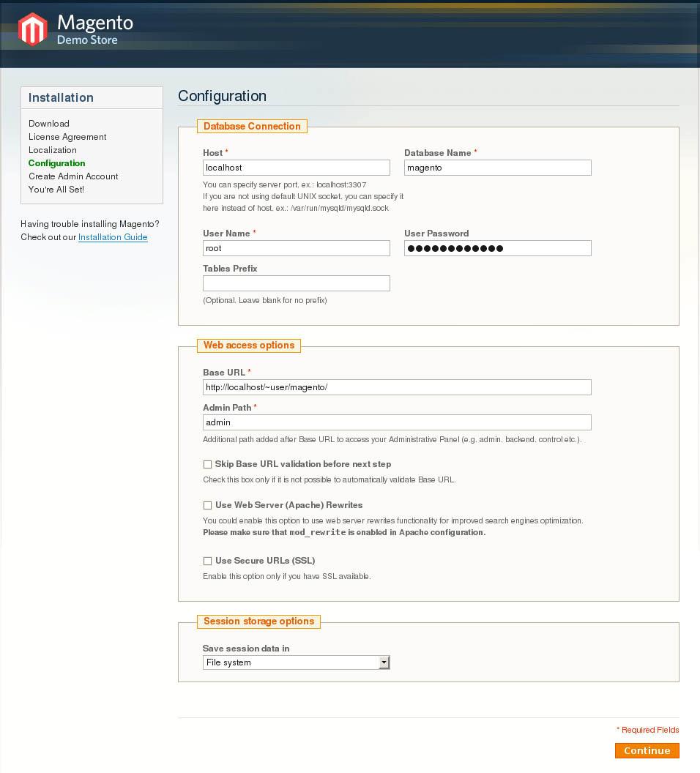Click the Base URL text field

pyautogui.click(x=397, y=387)
